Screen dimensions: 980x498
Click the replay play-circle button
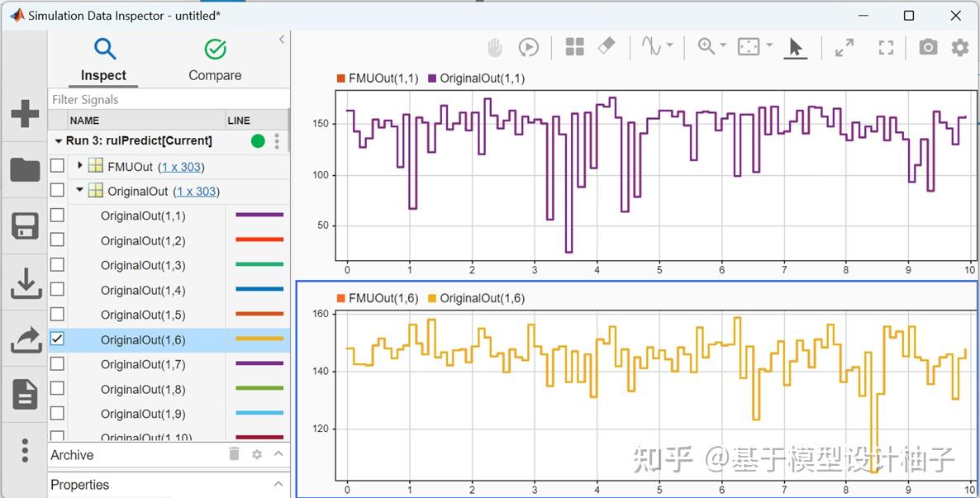pos(529,48)
